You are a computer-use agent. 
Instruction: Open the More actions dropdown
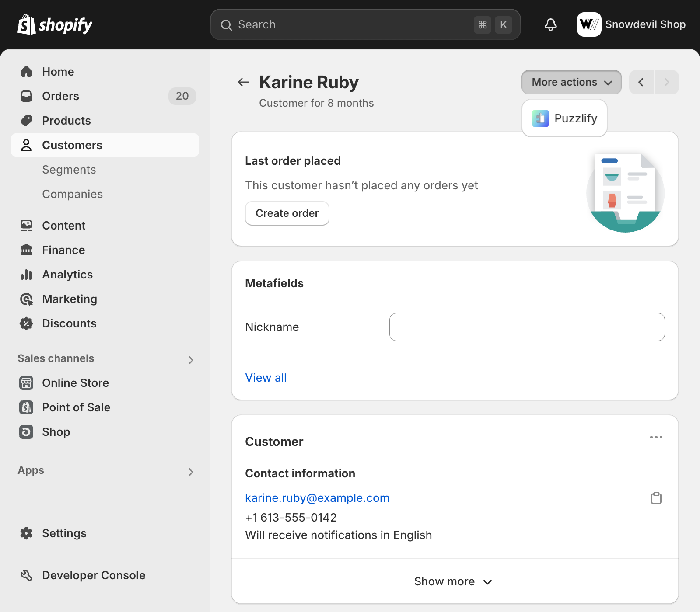[x=571, y=82]
